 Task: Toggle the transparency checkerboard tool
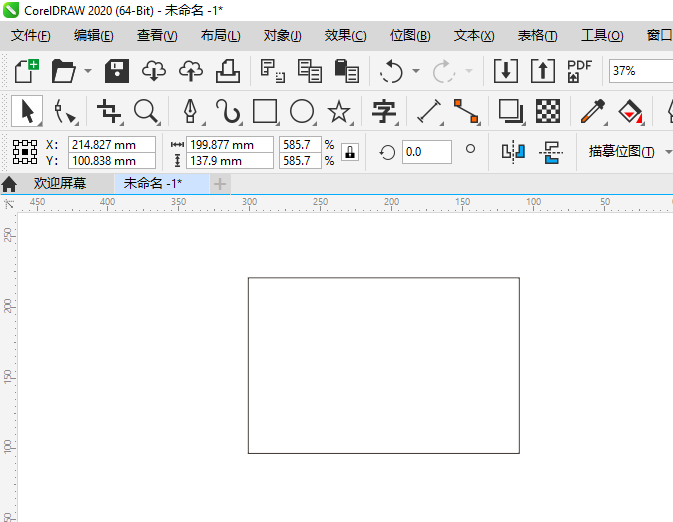547,111
